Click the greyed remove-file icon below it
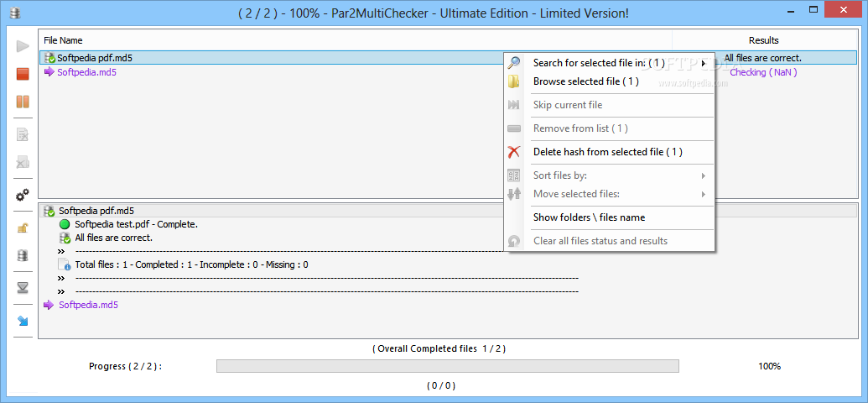The height and width of the screenshot is (403, 868). pyautogui.click(x=23, y=162)
